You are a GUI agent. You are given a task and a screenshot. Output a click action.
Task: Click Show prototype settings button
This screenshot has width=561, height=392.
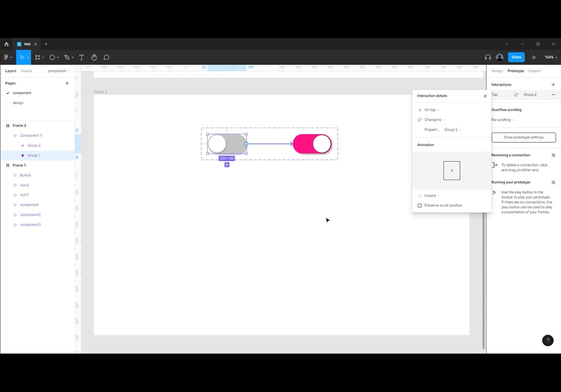(524, 137)
